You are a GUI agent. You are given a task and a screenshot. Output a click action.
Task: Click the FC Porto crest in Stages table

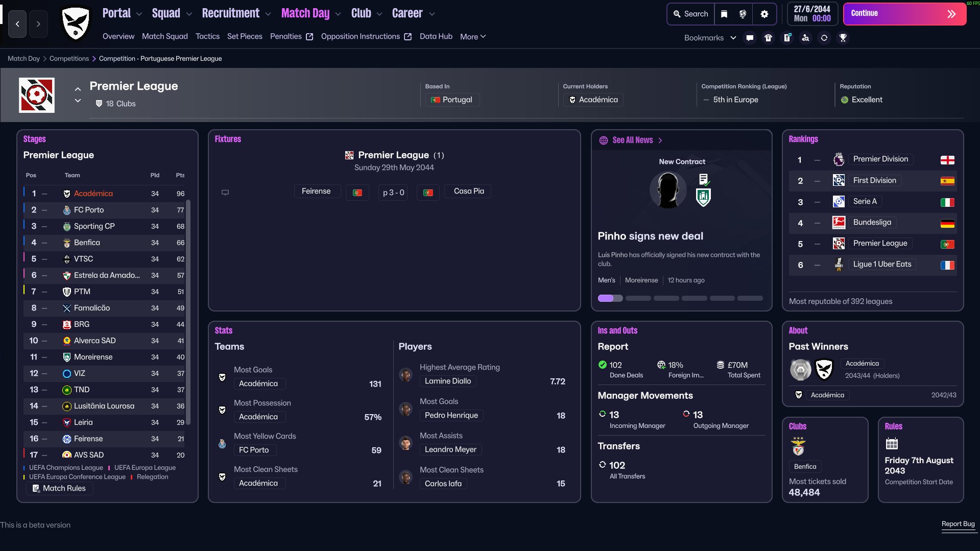click(66, 210)
